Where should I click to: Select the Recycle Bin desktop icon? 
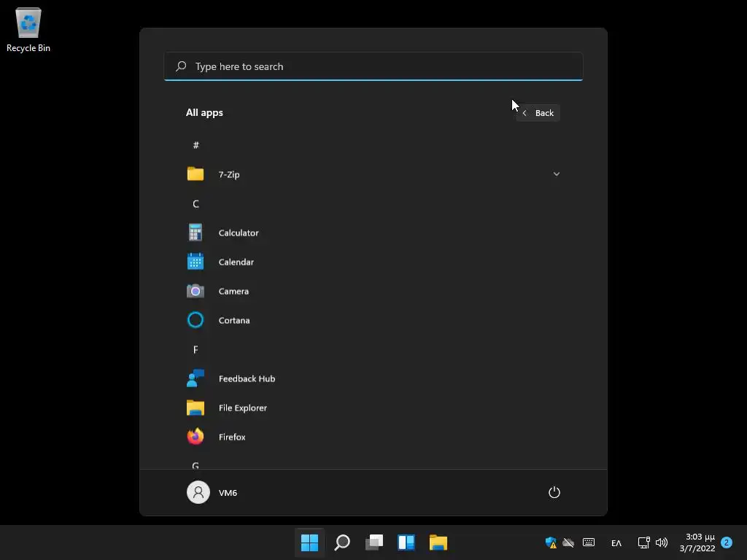28,29
